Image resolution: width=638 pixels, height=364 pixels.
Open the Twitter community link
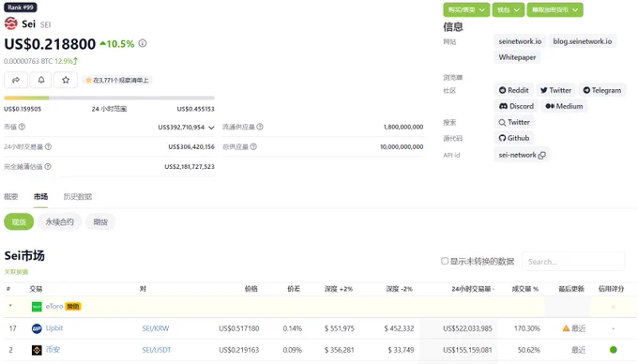[x=555, y=90]
